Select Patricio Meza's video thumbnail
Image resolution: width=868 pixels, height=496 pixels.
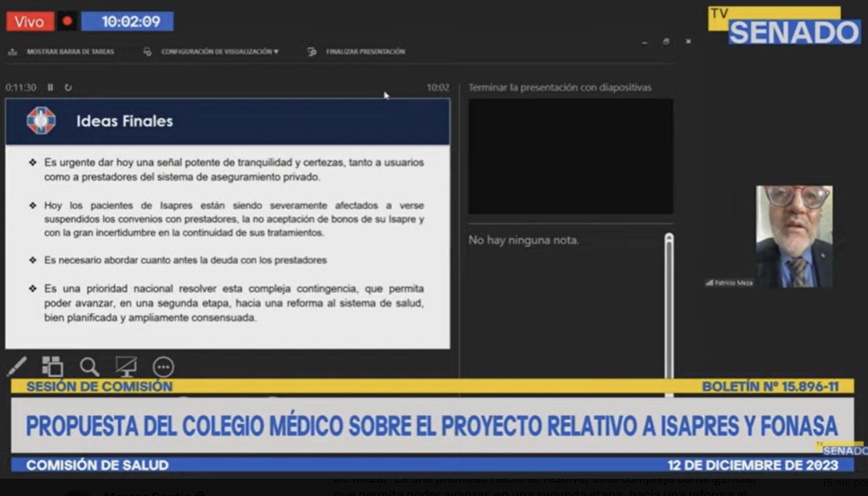pyautogui.click(x=794, y=234)
